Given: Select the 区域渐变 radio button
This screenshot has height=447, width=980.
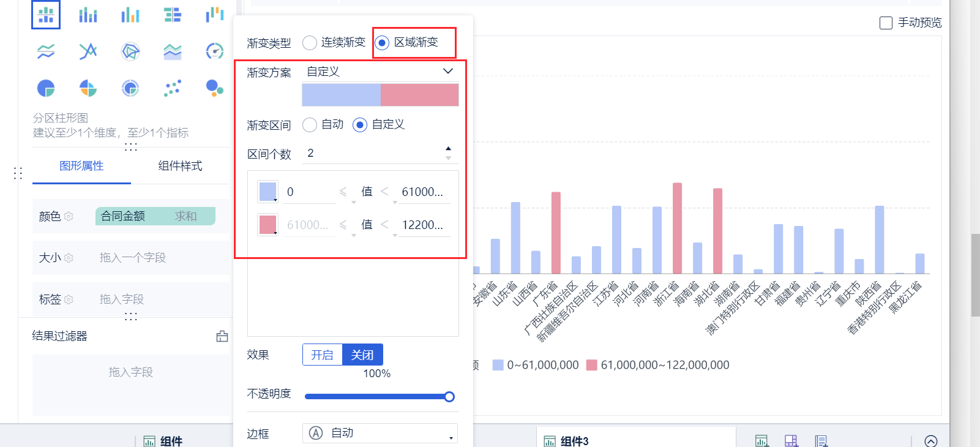Looking at the screenshot, I should click(x=382, y=42).
